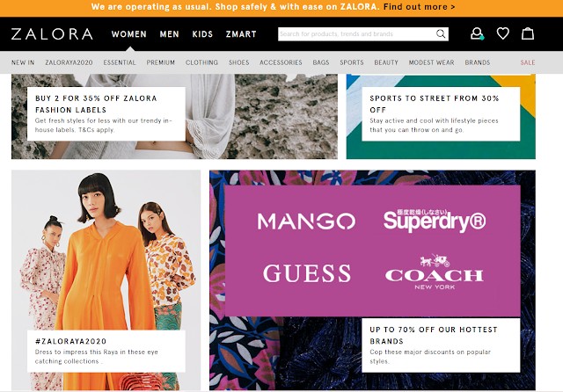563x392 pixels.
Task: Open the NEW IN menu
Action: [x=23, y=62]
